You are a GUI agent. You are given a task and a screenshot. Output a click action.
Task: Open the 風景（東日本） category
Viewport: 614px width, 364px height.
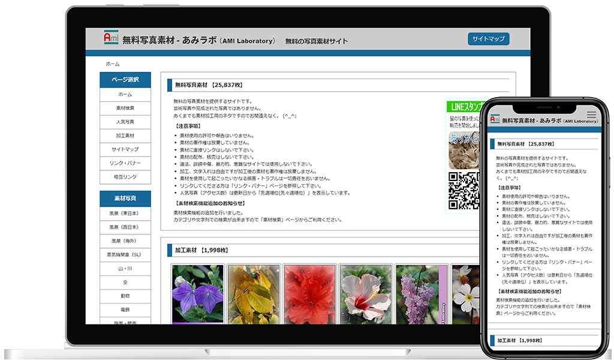[125, 213]
